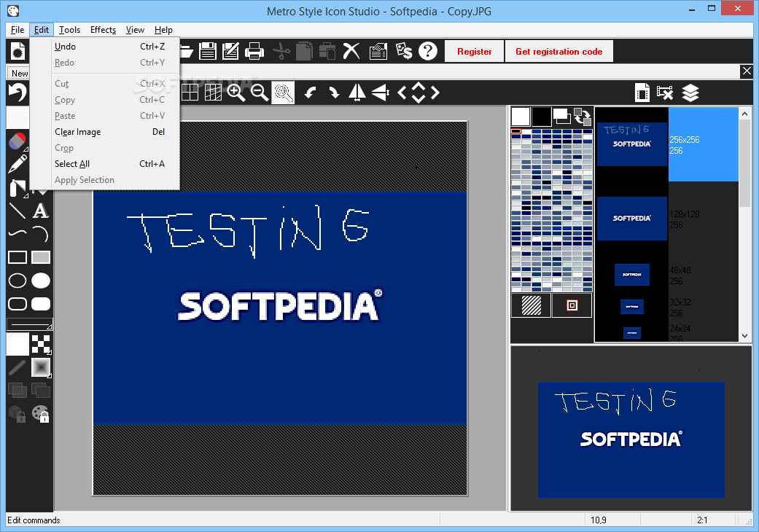Open the File menu

coord(17,30)
